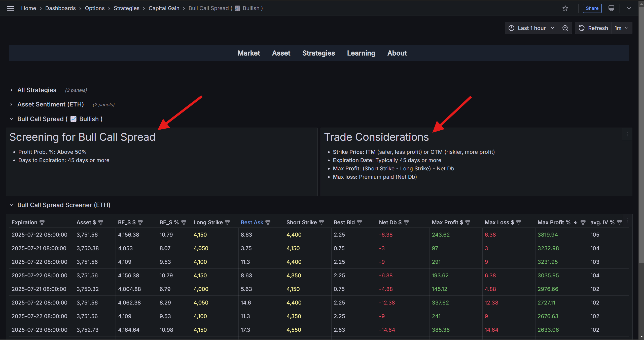Open filter for Long Strike column
The image size is (644, 340).
coord(227,223)
